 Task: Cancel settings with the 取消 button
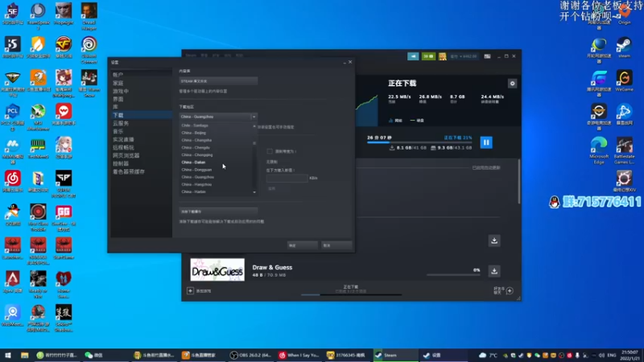[x=336, y=245]
